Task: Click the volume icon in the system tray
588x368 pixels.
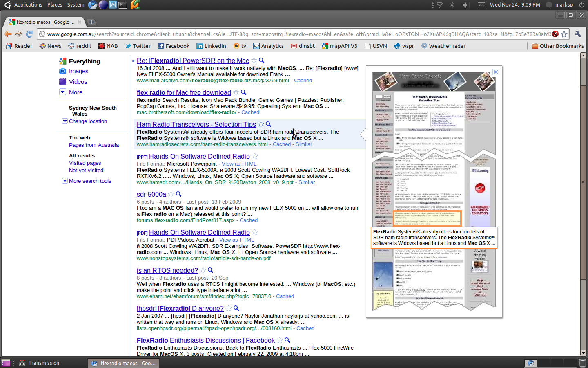Action: (x=465, y=5)
